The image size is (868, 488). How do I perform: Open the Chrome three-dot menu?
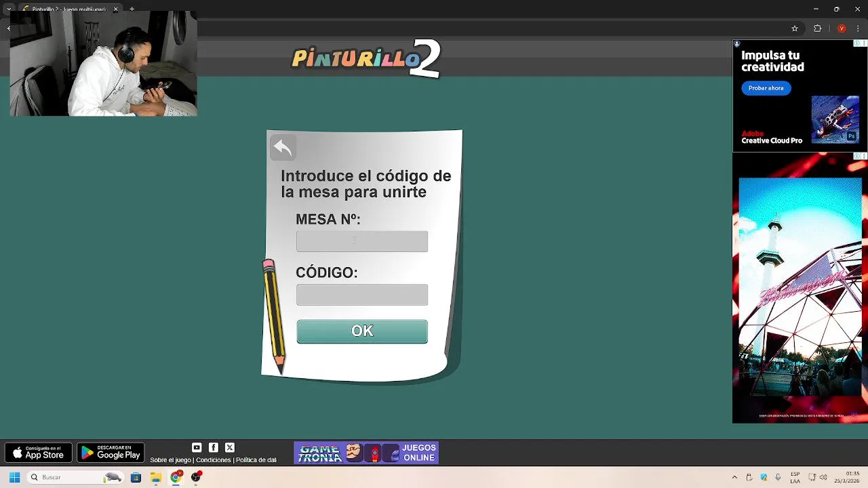(x=858, y=28)
